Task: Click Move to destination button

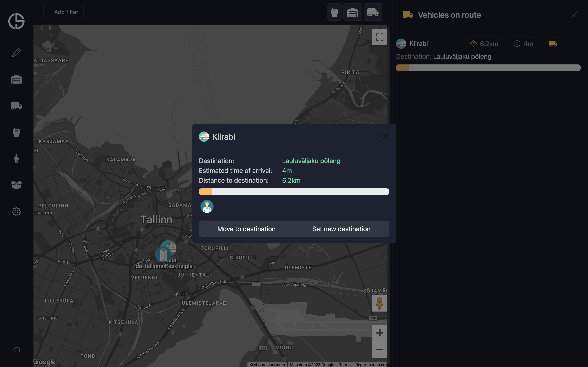Action: 246,229
